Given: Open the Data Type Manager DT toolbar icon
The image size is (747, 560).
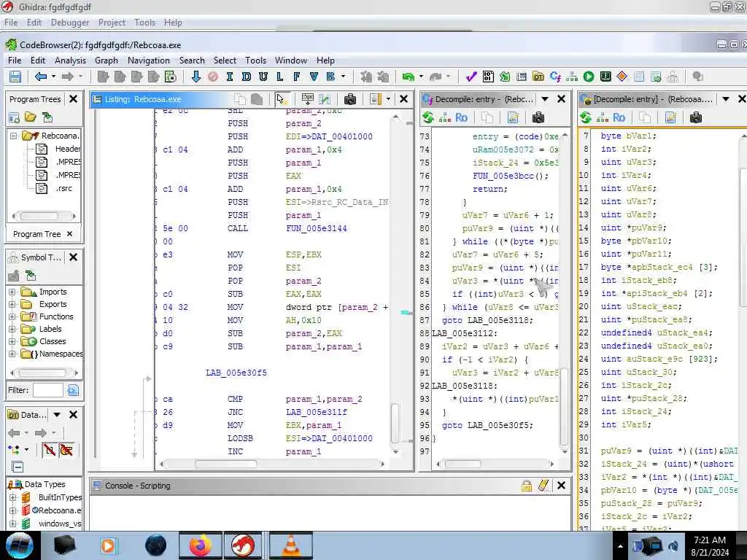Looking at the screenshot, I should coord(538,76).
